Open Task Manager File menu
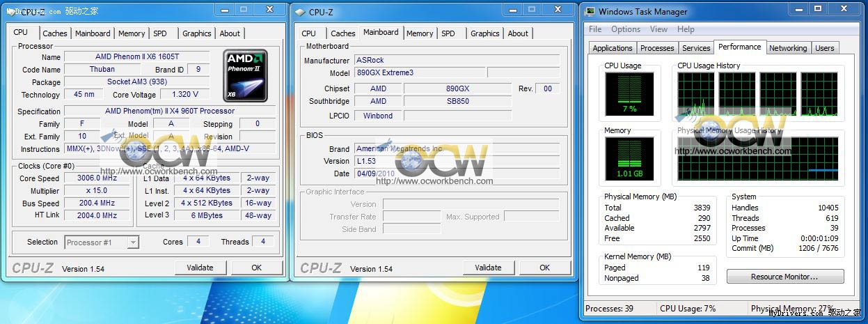 point(595,29)
